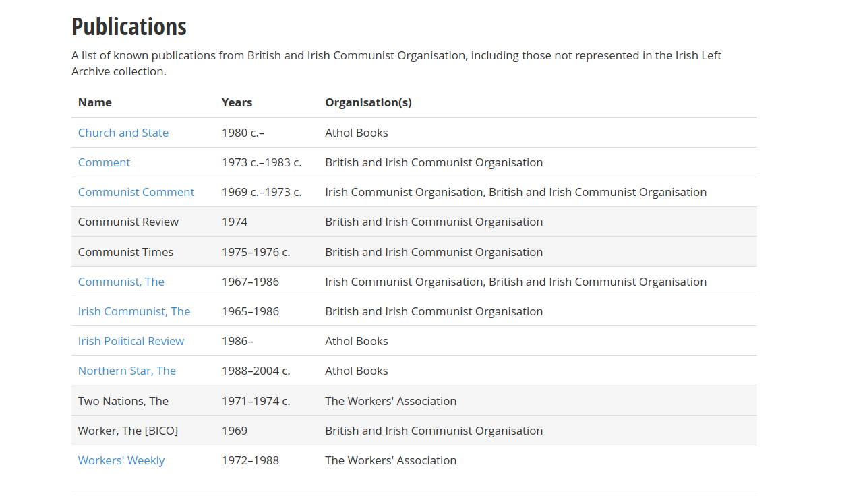
Task: Click the 1967–1986 years cell
Action: tap(250, 282)
